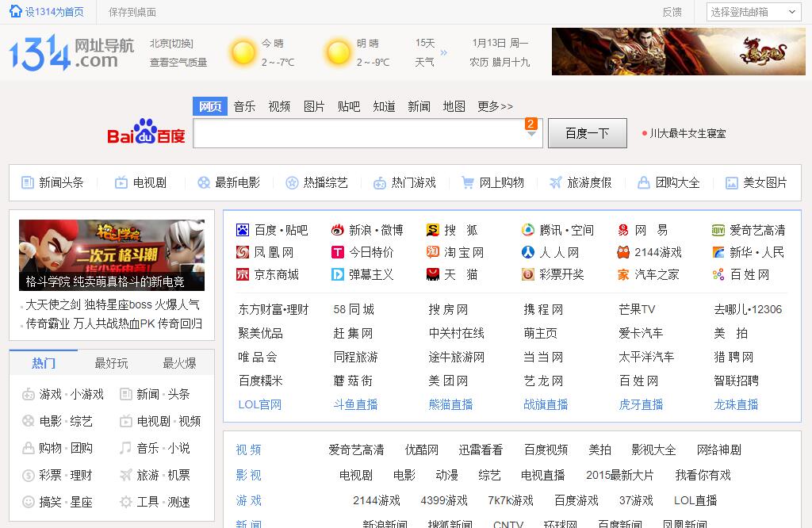Click the house icon for set homepage
This screenshot has height=528, width=812.
pyautogui.click(x=16, y=11)
